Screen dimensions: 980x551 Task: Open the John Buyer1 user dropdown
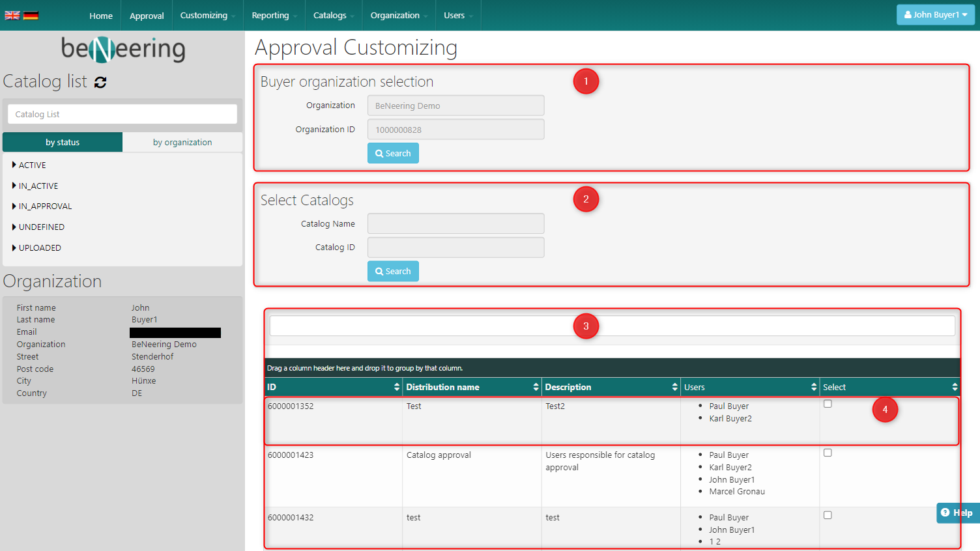[935, 15]
